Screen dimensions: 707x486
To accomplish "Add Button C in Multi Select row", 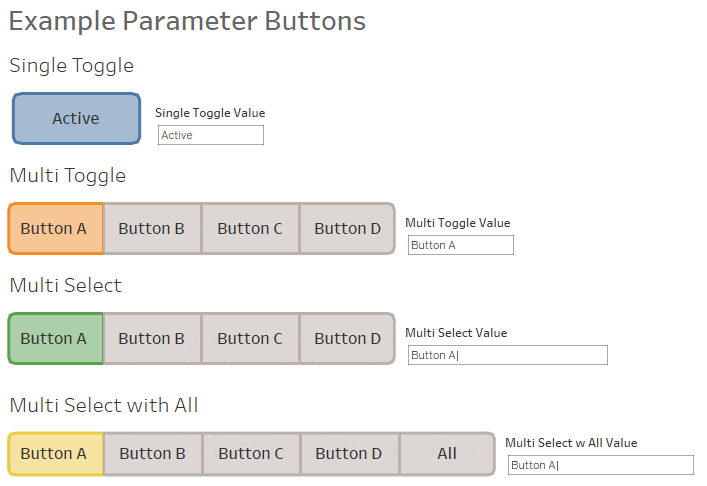I will tap(250, 339).
